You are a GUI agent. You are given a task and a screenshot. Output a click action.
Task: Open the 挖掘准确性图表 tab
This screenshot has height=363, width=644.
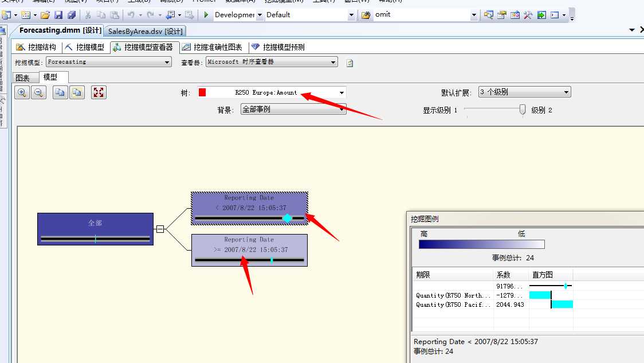[x=213, y=47]
